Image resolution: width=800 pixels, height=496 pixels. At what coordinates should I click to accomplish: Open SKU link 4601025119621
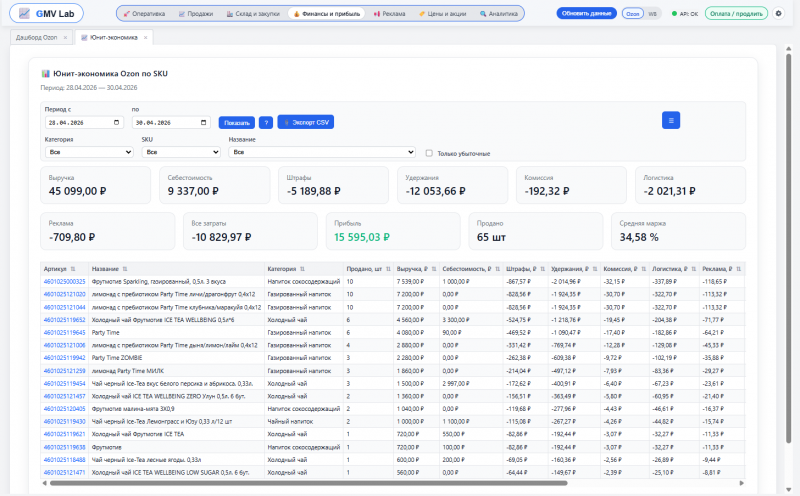pos(64,434)
